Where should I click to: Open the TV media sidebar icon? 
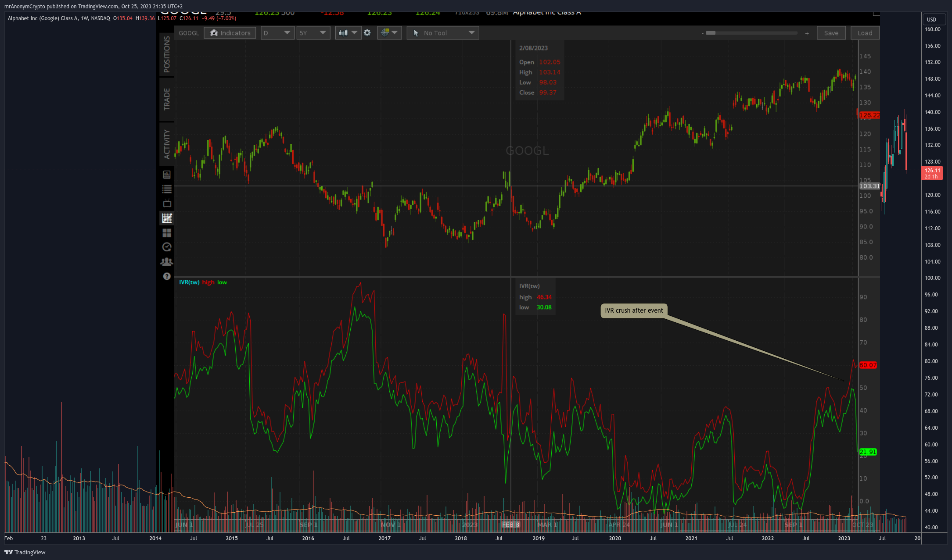(x=167, y=203)
